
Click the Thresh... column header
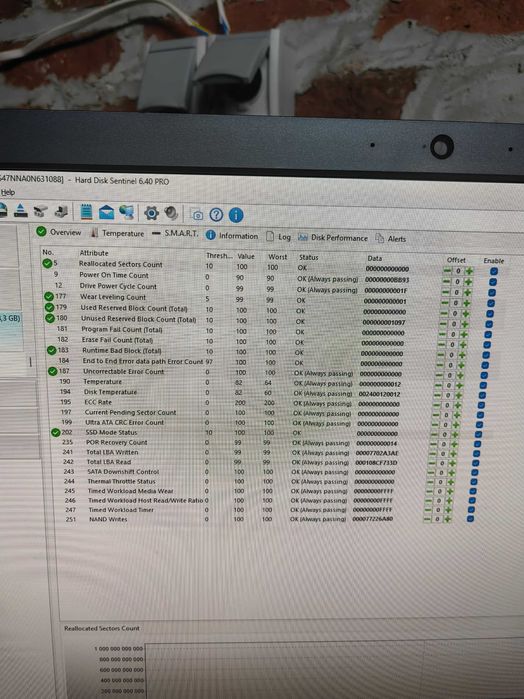(x=219, y=255)
